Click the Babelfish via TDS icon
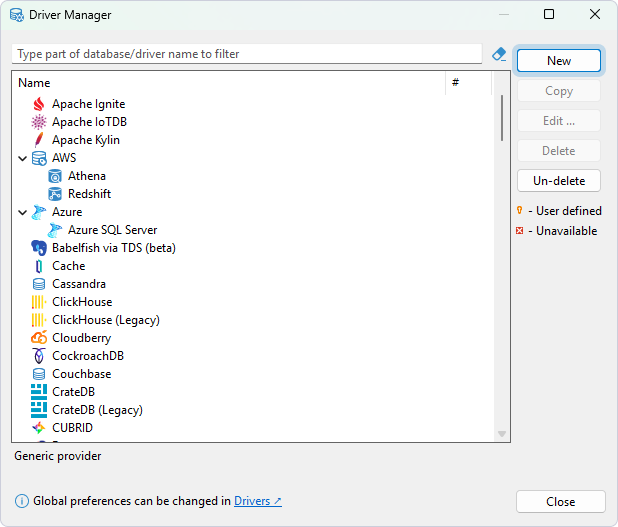The width and height of the screenshot is (618, 527). 39,248
